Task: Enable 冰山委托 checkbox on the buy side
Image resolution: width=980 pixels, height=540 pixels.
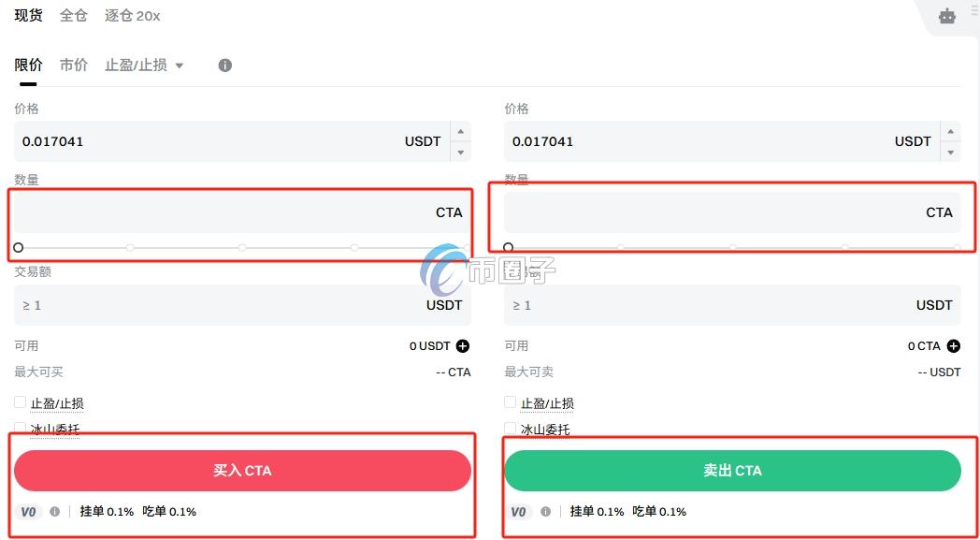Action: tap(20, 428)
